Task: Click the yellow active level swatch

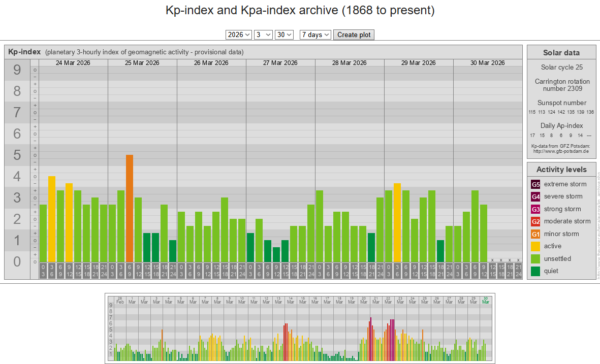Action: coord(535,246)
